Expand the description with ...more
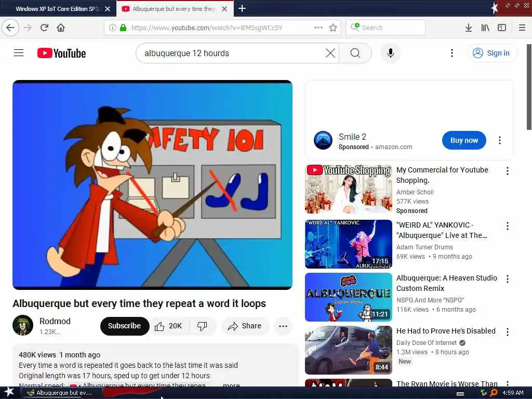The image size is (532, 399). [x=231, y=385]
